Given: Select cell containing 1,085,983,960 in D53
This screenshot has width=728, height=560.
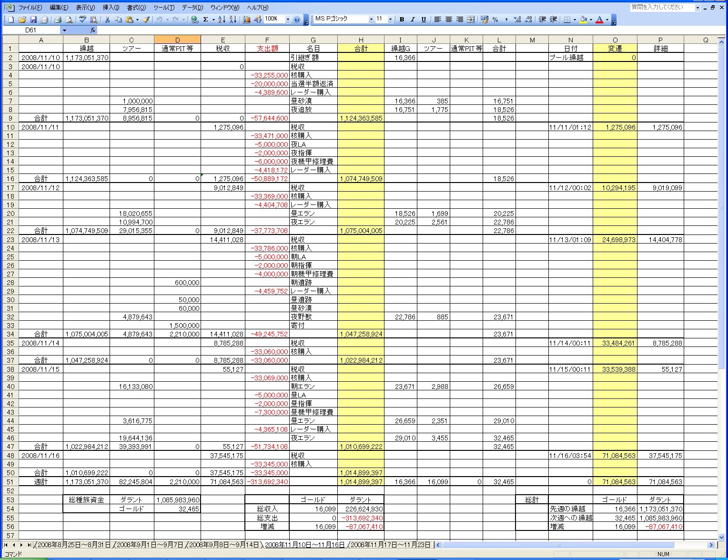Looking at the screenshot, I should (x=177, y=500).
